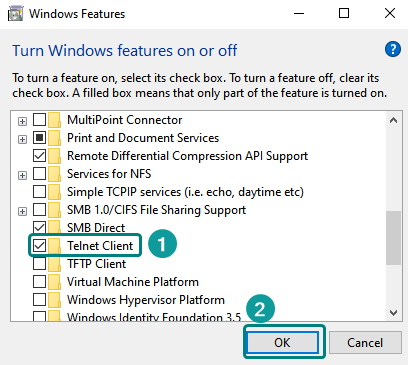The height and width of the screenshot is (365, 408).
Task: Select the SMB Direct label
Action: [96, 228]
